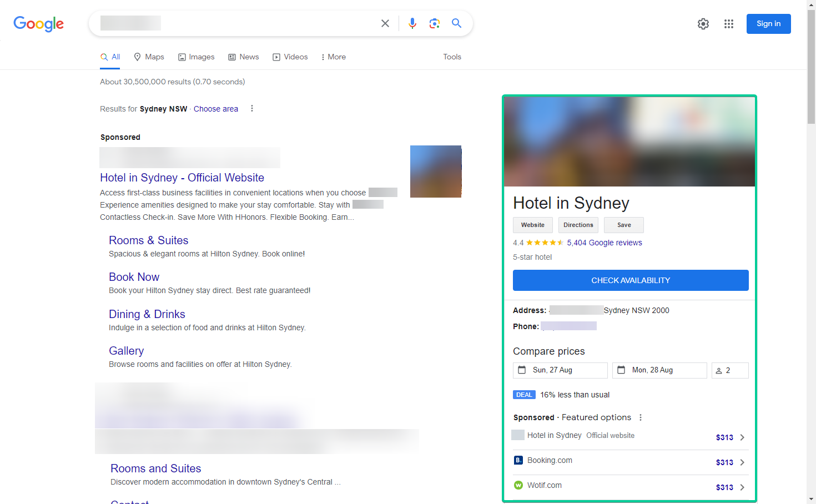Viewport: 816px width, 504px height.
Task: Click the Choose area link
Action: [216, 109]
